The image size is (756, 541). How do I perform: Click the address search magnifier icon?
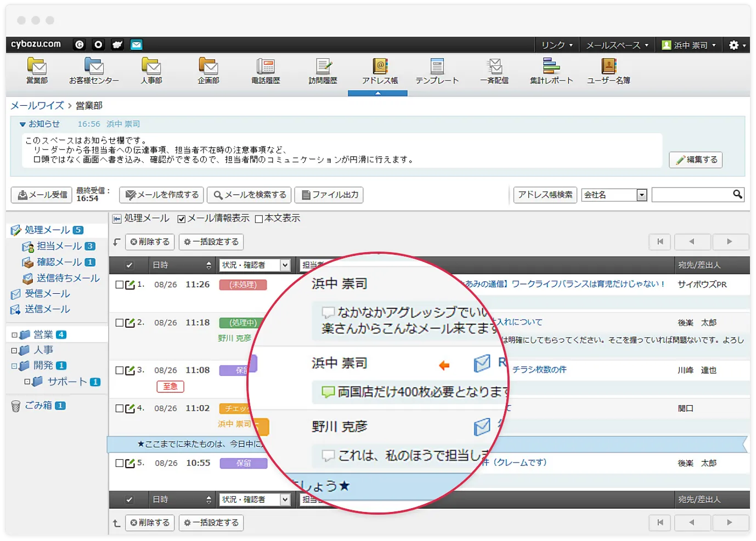click(x=737, y=194)
